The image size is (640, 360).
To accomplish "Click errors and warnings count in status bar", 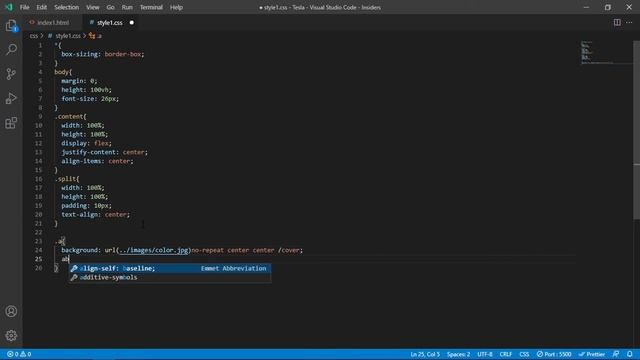I will [x=19, y=354].
